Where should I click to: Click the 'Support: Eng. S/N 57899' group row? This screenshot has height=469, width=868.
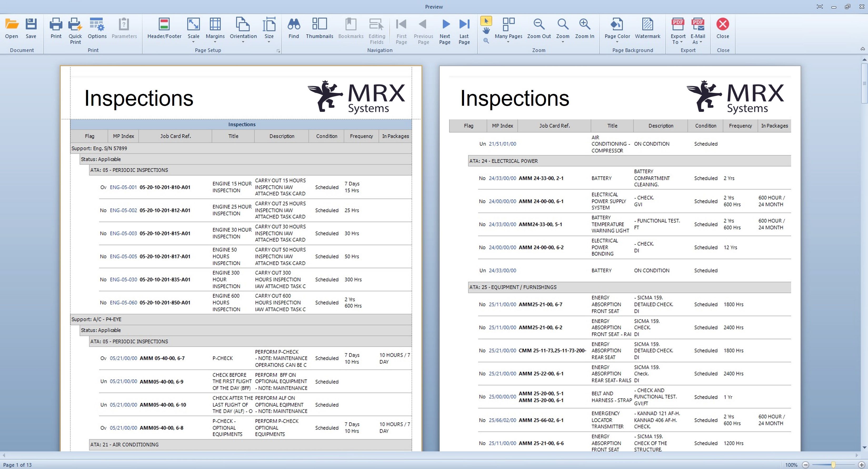tap(241, 148)
